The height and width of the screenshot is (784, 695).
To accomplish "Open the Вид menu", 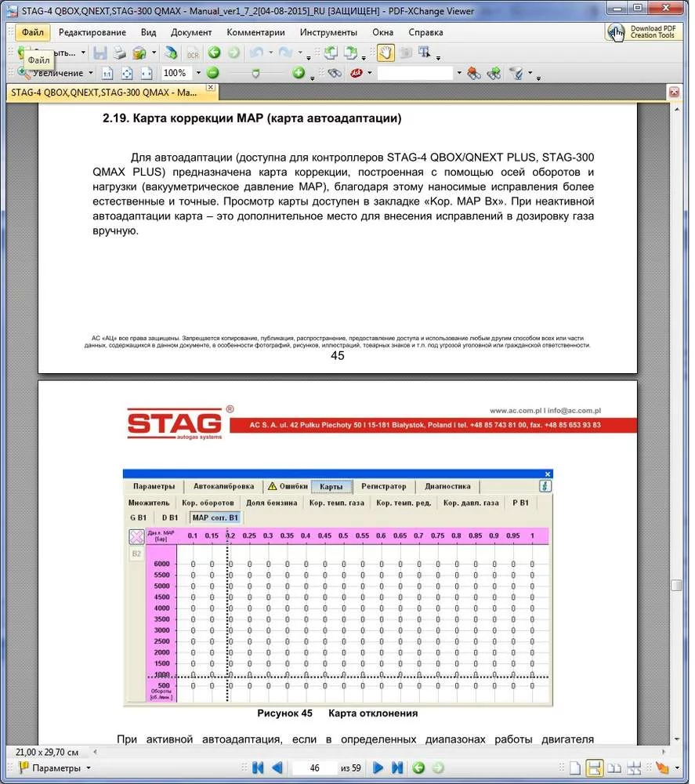I will click(x=148, y=32).
